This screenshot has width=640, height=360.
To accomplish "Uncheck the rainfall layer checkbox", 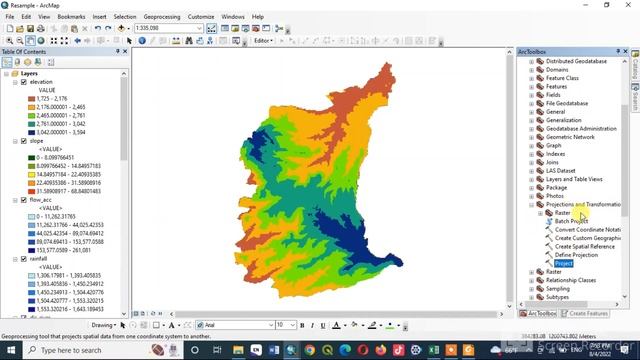I will click(x=24, y=259).
